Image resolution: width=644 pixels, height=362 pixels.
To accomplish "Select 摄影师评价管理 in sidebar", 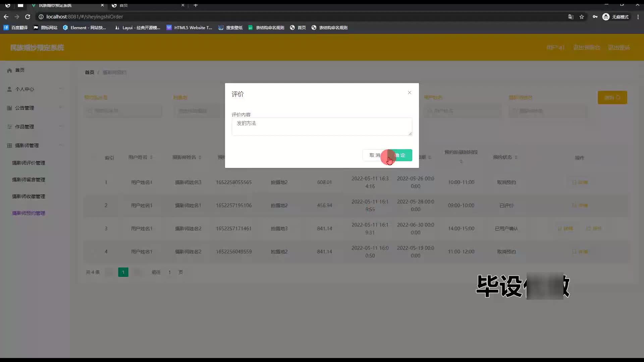I will (29, 163).
